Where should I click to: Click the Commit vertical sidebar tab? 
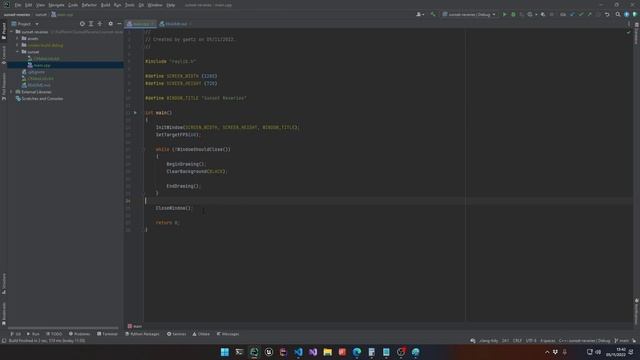4,55
